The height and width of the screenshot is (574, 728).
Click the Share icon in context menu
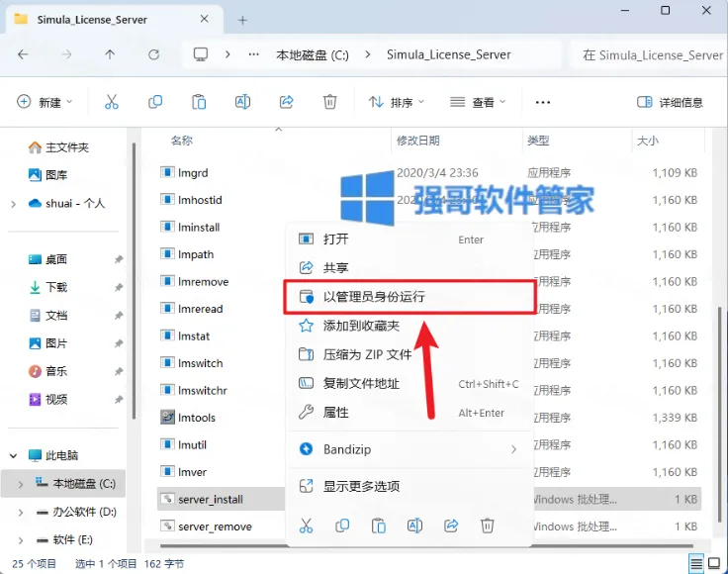tap(451, 526)
